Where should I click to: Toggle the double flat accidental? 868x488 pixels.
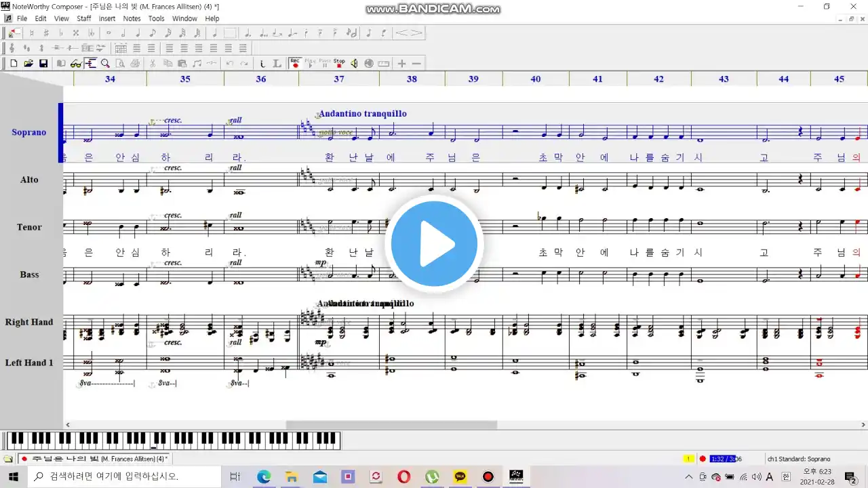(x=91, y=33)
